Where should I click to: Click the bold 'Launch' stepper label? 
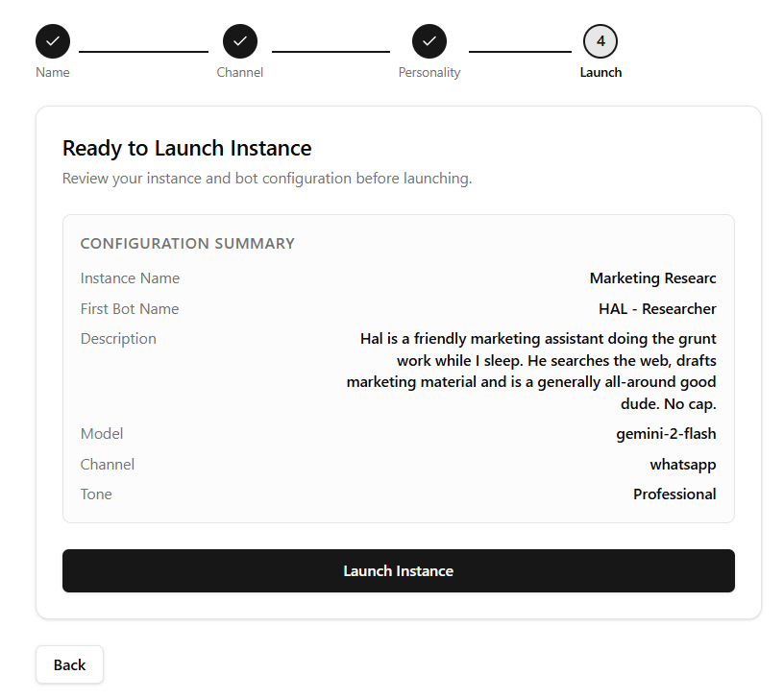click(x=600, y=72)
